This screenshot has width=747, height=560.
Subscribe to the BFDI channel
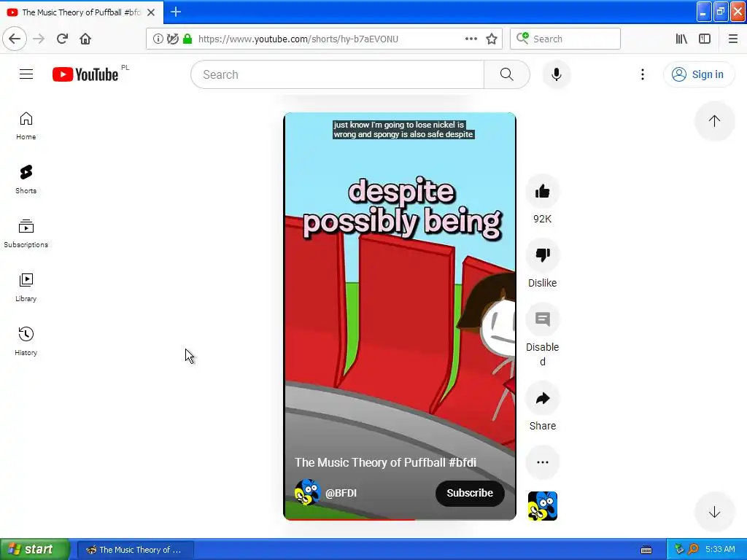(470, 494)
